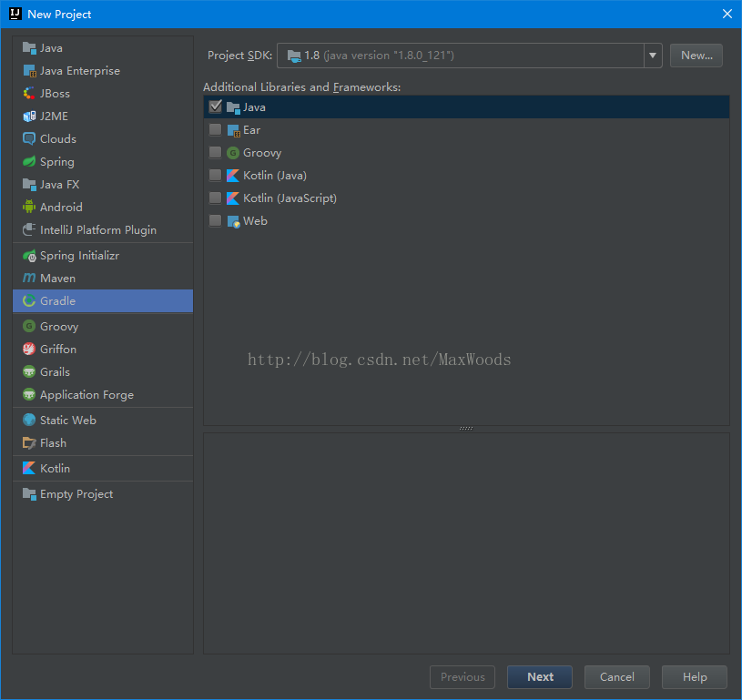The height and width of the screenshot is (700, 742).
Task: Click the JBoss label
Action: pyautogui.click(x=55, y=94)
